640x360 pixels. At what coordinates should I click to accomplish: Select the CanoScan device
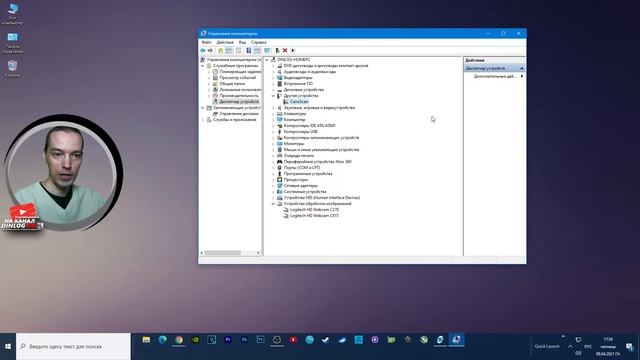[299, 102]
